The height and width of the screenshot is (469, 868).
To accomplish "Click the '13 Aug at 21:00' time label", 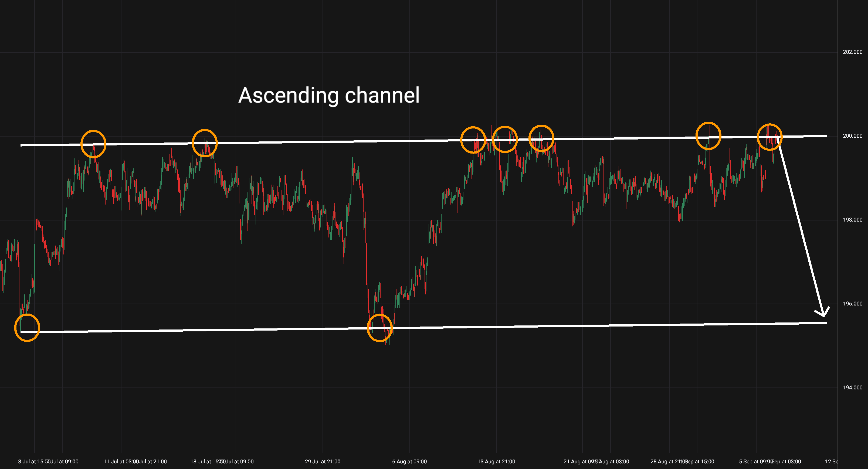I will point(496,462).
